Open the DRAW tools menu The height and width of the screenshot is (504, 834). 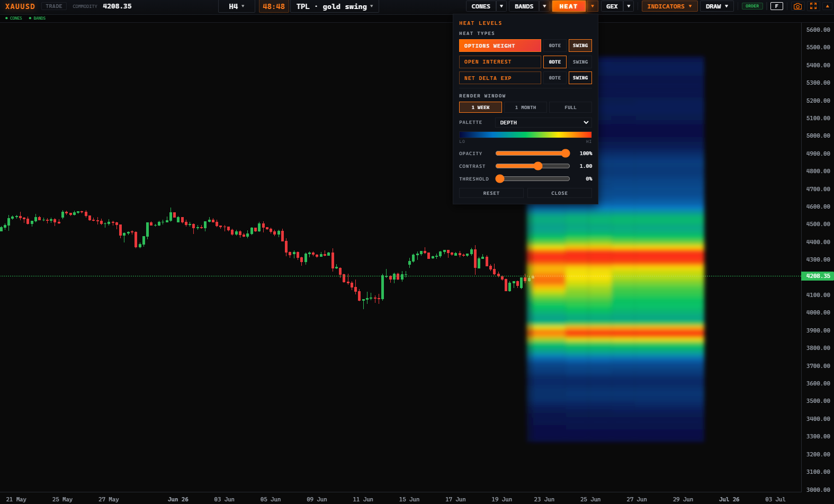717,6
